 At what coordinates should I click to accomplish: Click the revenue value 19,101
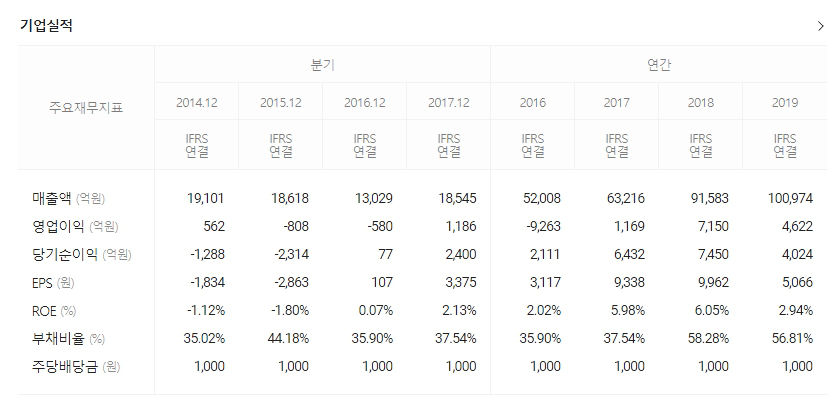coord(206,198)
